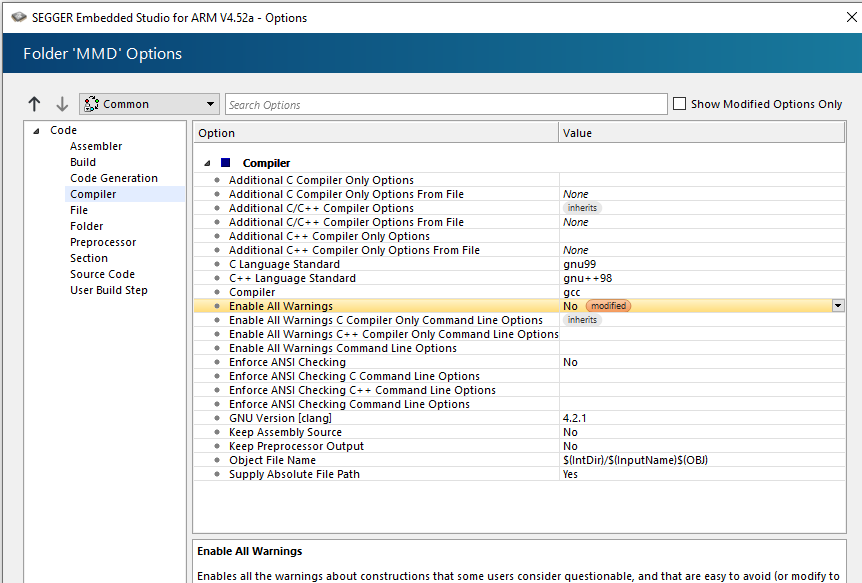Viewport: 862px width, 583px height.
Task: Select Additional C/C++ Compiler Options From File row
Action: click(x=519, y=222)
